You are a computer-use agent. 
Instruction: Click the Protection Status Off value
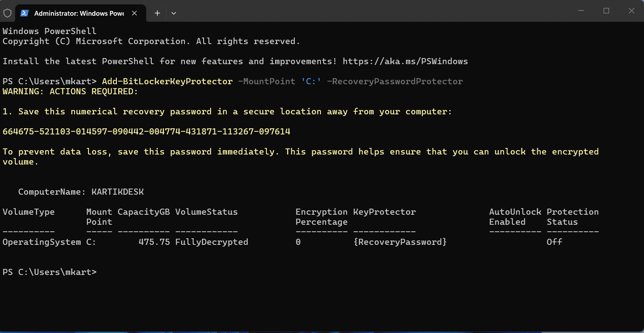pos(554,242)
